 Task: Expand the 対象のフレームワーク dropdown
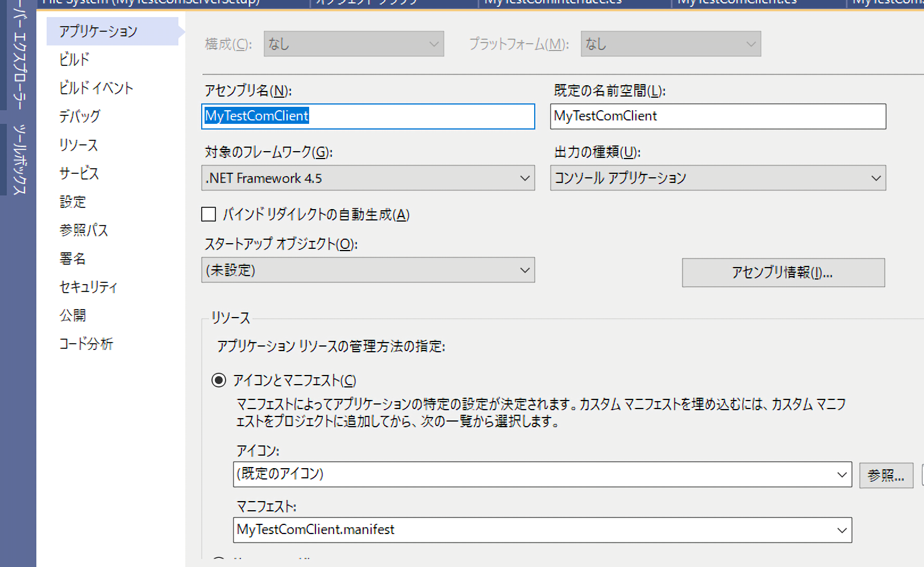point(368,178)
